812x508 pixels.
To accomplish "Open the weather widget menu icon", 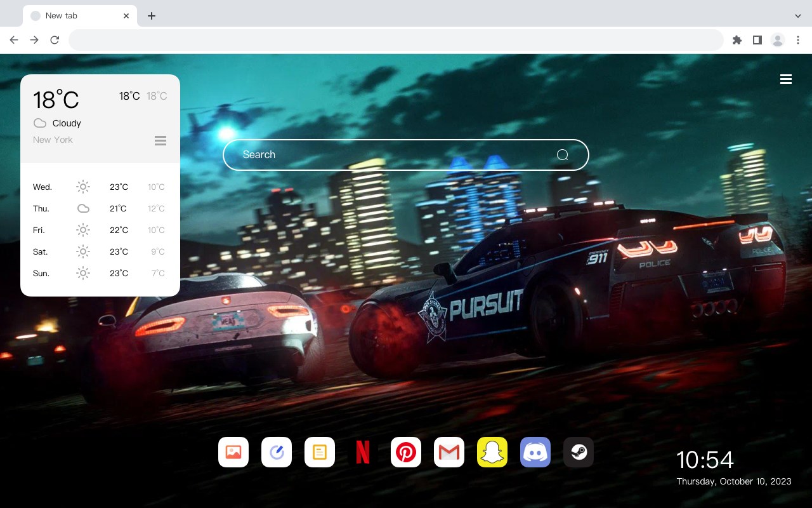I will (160, 140).
